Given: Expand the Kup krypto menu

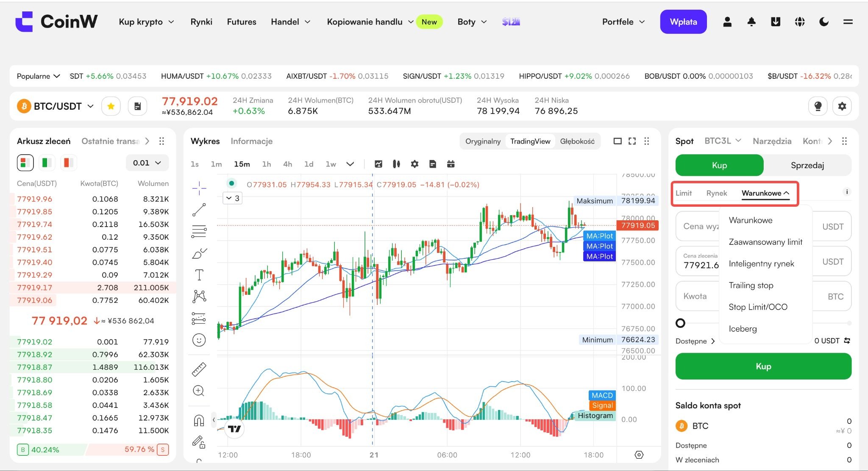Looking at the screenshot, I should tap(147, 22).
